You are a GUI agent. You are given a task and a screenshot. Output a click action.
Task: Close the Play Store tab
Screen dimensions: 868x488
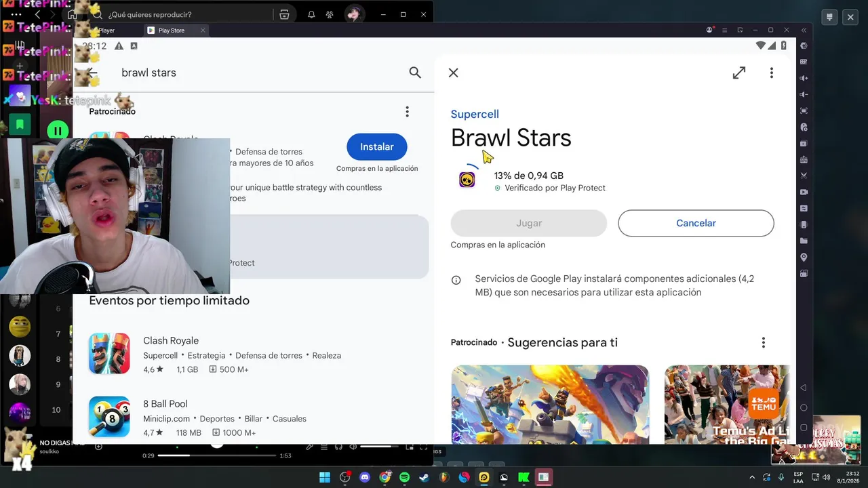pyautogui.click(x=203, y=30)
